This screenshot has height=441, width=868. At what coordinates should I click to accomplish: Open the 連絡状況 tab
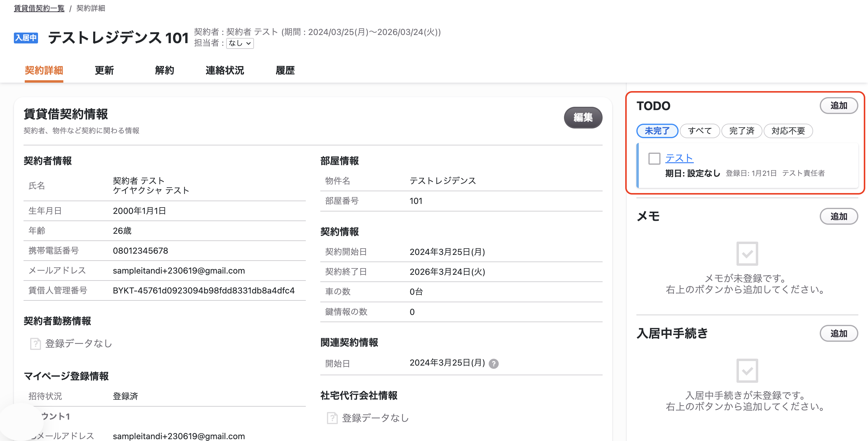(225, 70)
